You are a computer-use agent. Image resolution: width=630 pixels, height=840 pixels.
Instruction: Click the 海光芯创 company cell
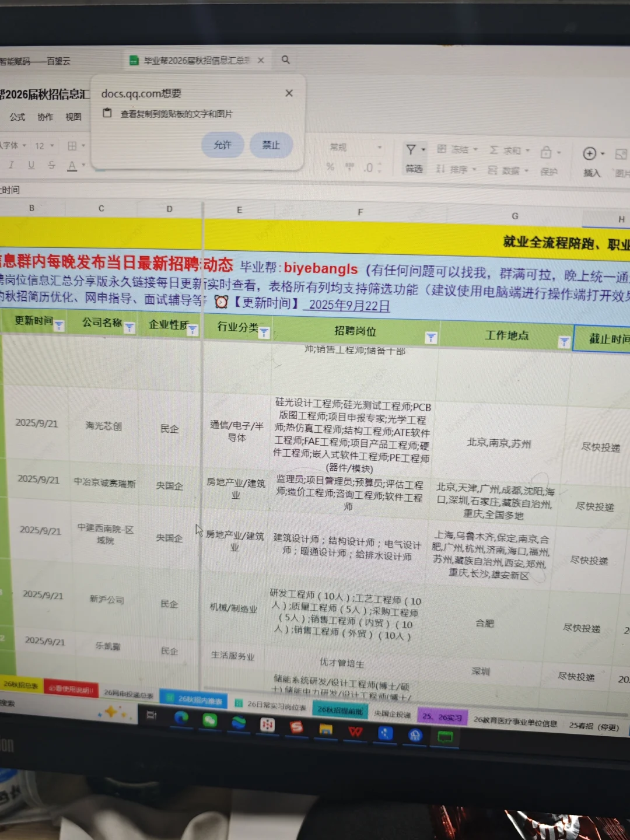tap(104, 426)
